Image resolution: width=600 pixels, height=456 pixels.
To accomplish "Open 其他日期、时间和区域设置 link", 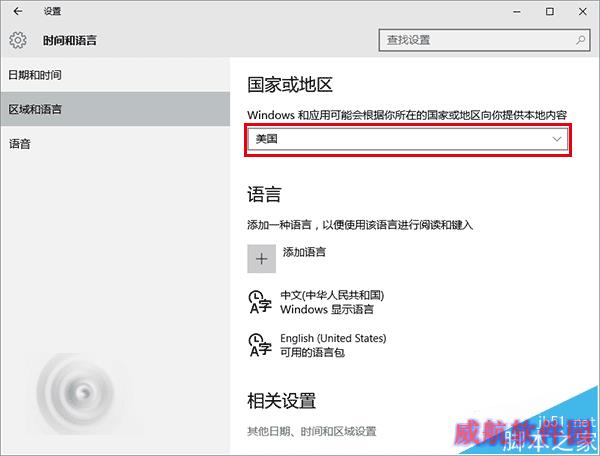I will pyautogui.click(x=311, y=432).
